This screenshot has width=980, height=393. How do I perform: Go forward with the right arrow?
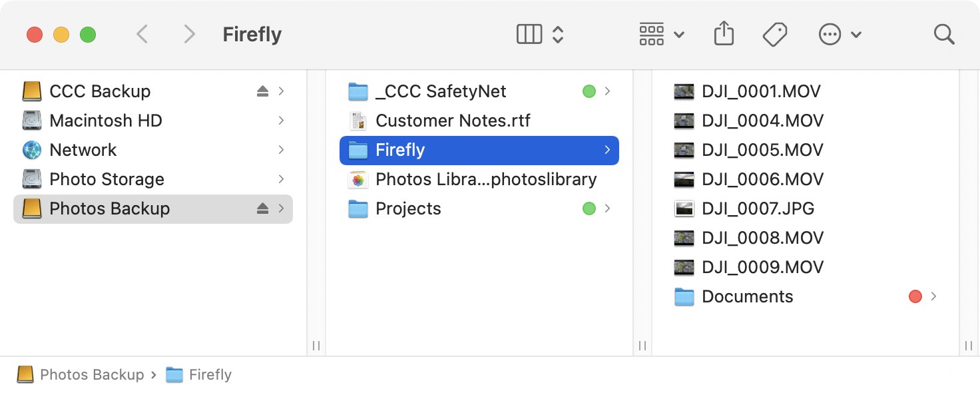[x=190, y=34]
